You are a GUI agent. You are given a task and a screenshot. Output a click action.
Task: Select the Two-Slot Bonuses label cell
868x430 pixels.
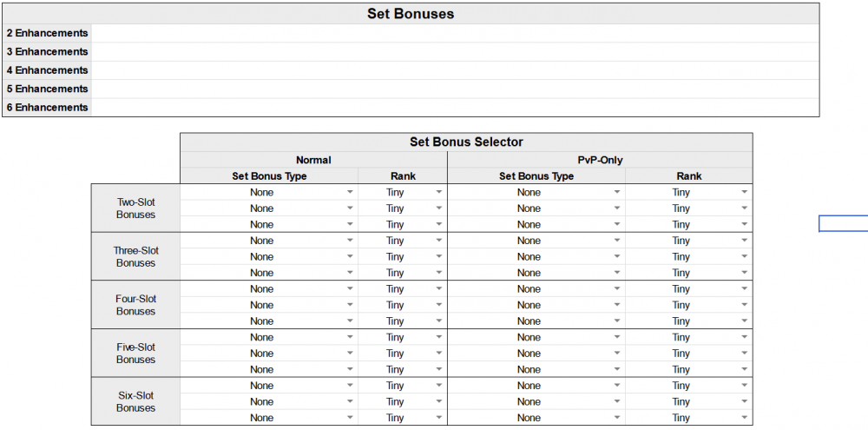point(135,208)
